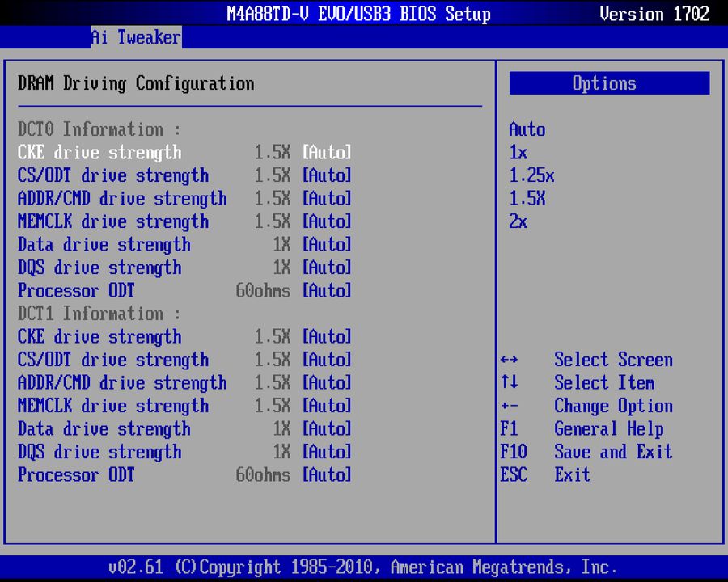This screenshot has width=728, height=582.
Task: Open DCT0 Data drive strength setting
Action: click(104, 245)
